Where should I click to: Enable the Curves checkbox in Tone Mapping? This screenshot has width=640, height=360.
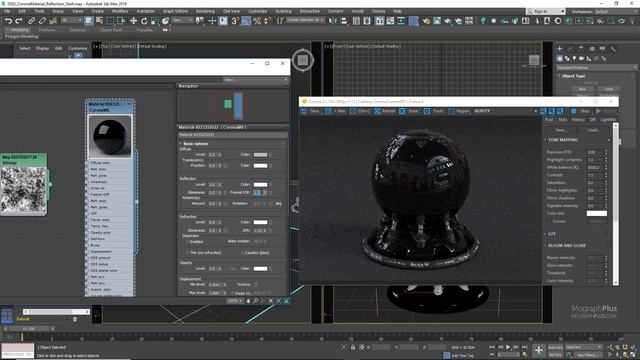549,221
